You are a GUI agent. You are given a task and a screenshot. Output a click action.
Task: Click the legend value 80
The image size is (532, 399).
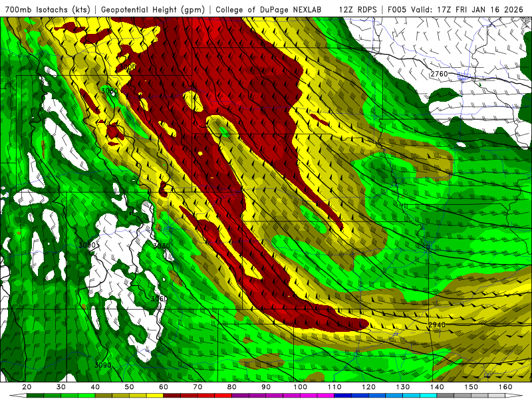coord(232,387)
